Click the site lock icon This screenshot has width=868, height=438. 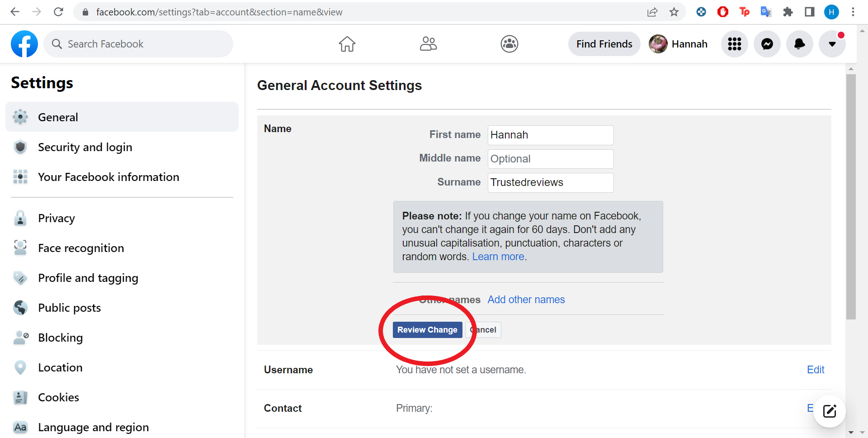click(85, 12)
